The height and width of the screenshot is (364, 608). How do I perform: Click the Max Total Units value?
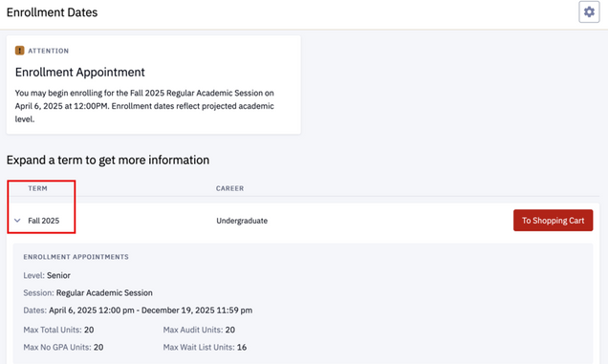pyautogui.click(x=89, y=330)
